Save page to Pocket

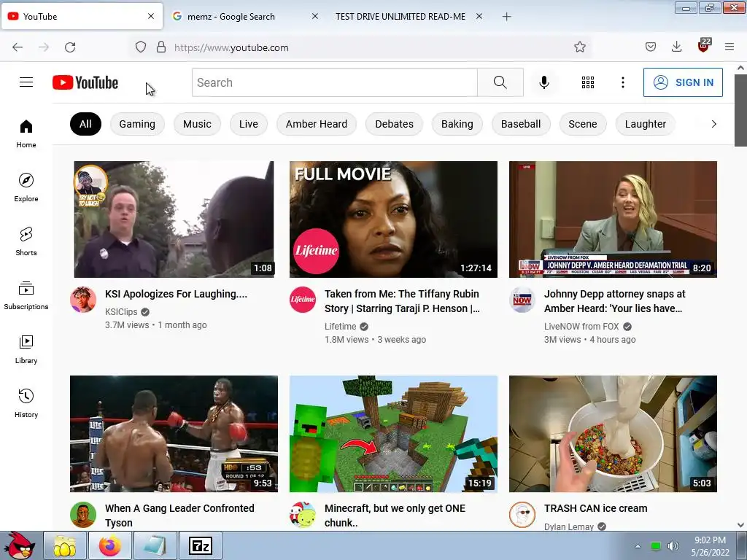click(651, 47)
